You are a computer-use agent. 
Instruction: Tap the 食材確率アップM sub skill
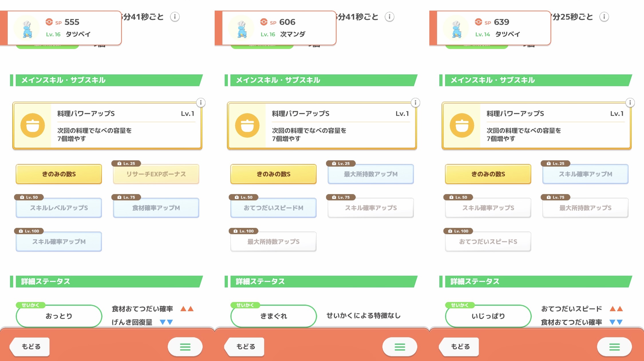click(x=156, y=208)
